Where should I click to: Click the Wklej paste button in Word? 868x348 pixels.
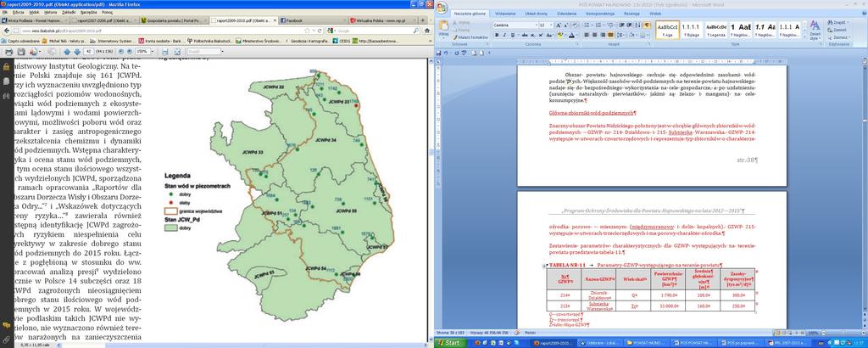(x=443, y=28)
